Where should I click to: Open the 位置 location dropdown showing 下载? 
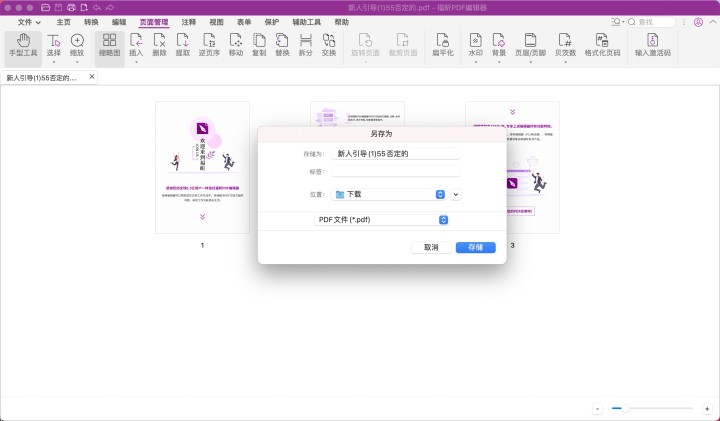pyautogui.click(x=389, y=194)
